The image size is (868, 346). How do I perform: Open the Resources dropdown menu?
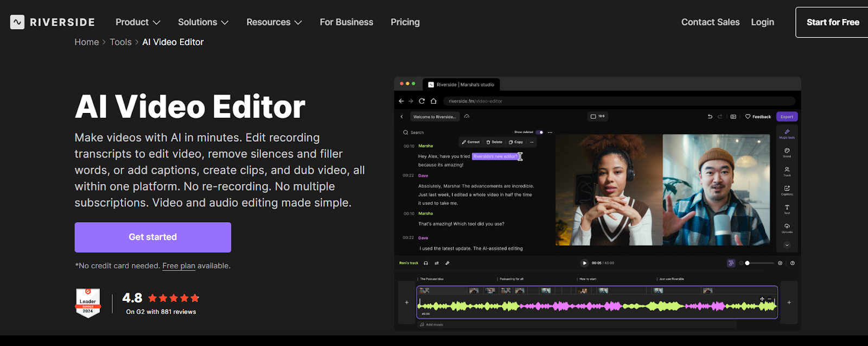point(274,22)
